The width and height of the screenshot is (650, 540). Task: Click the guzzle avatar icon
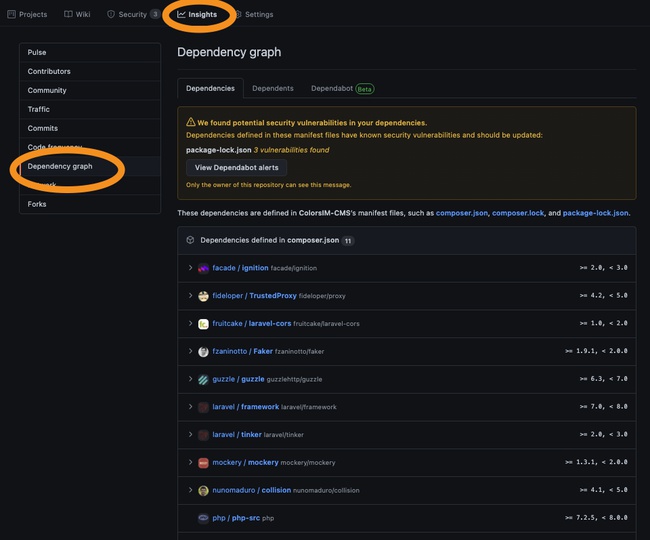(x=203, y=379)
